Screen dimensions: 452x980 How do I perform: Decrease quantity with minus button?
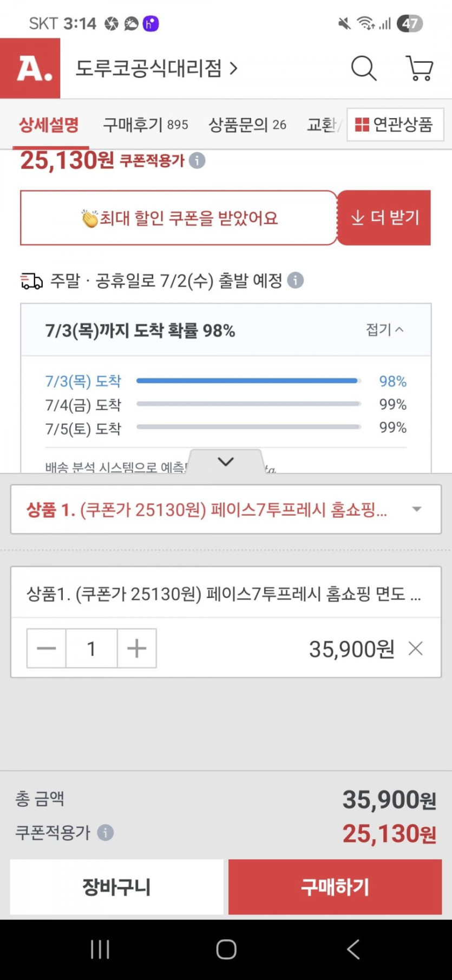tap(47, 648)
